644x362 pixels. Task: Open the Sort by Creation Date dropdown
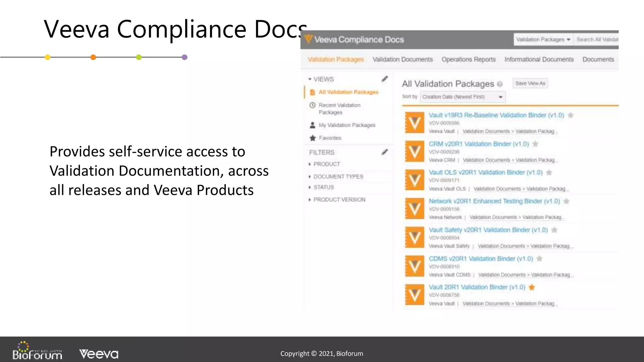[463, 97]
